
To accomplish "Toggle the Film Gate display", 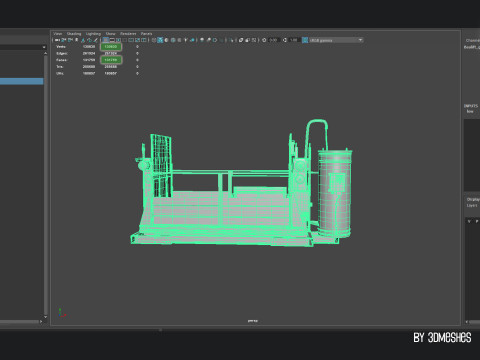I will click(112, 40).
